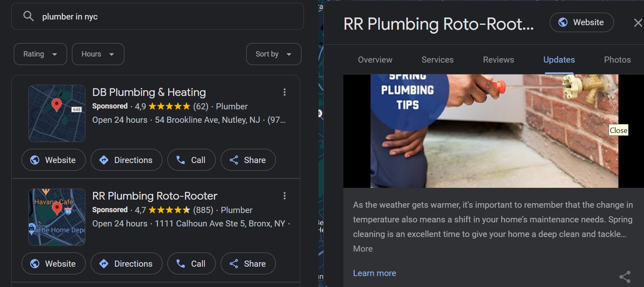Viewport: 644px width, 287px height.
Task: Get directions to RR Plumbing Roto-Rooter
Action: click(x=126, y=263)
